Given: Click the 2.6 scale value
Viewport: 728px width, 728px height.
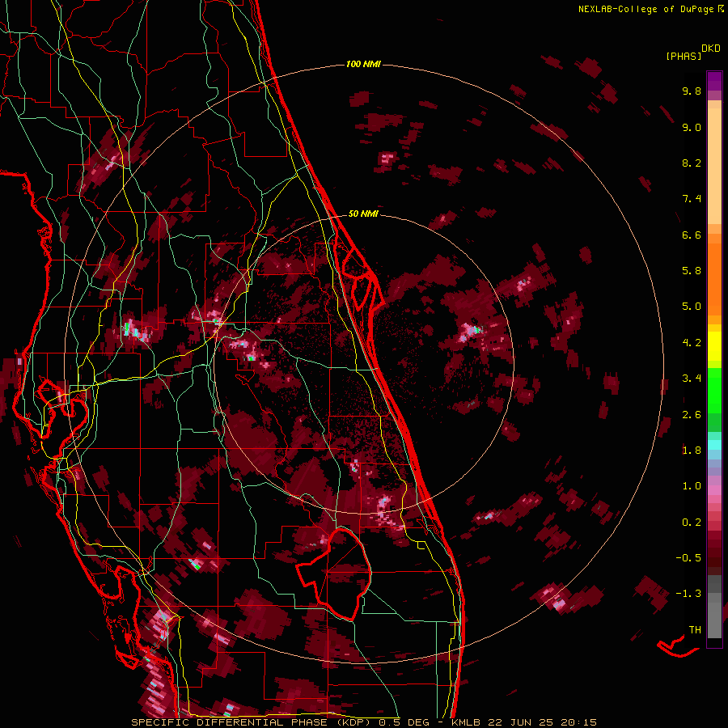Looking at the screenshot, I should coord(692,415).
